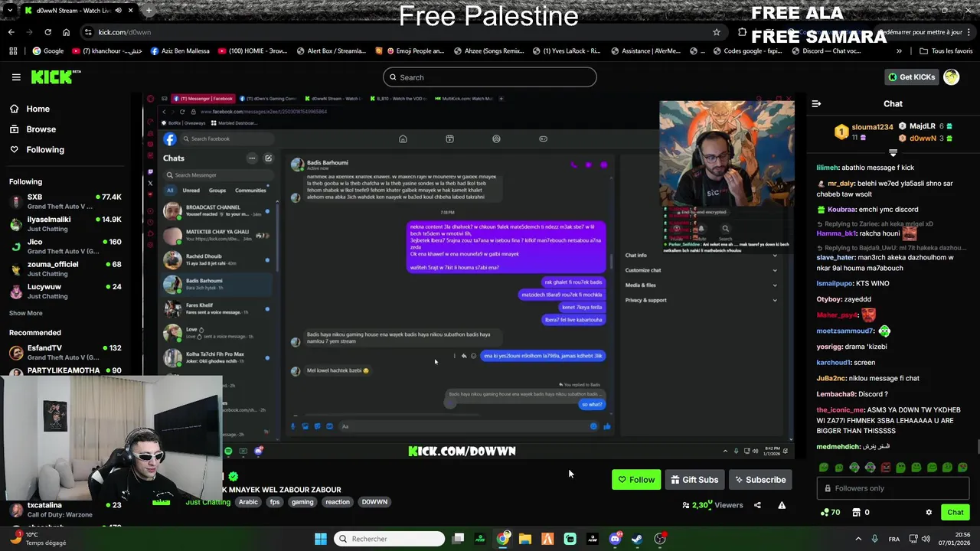
Task: Open OBS Studio from the taskbar
Action: point(660,539)
